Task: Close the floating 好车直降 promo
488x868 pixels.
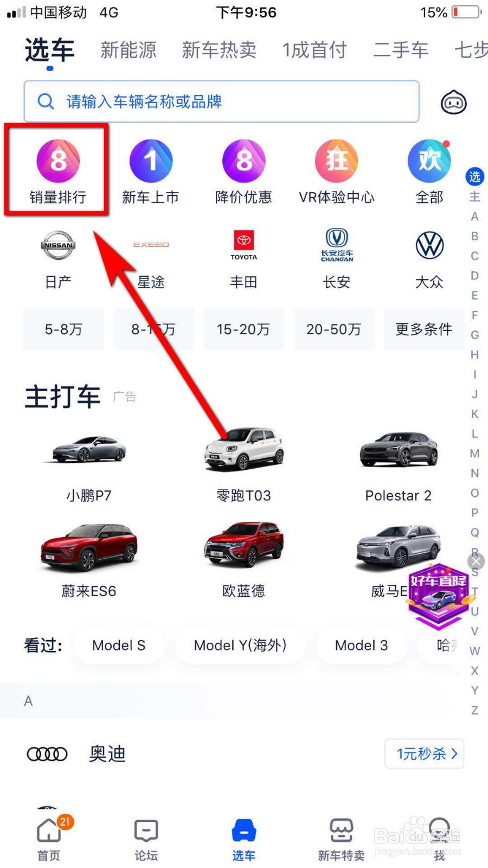Action: [x=476, y=561]
